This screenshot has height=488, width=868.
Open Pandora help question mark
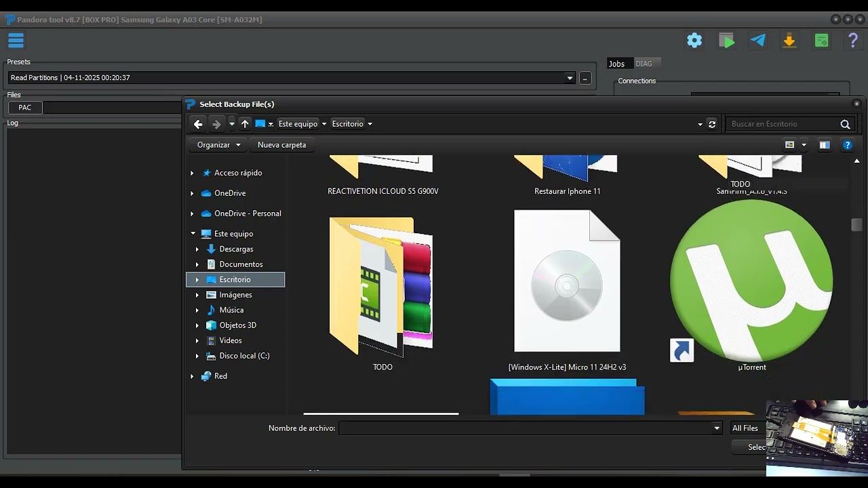coord(853,41)
